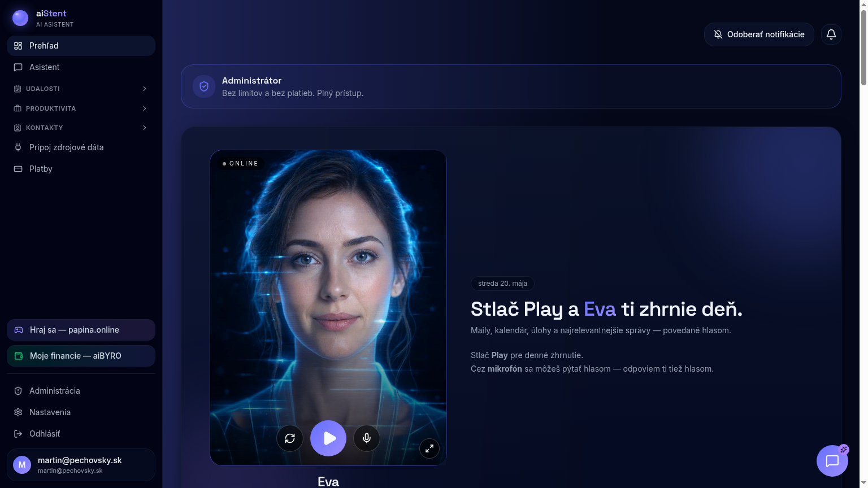The height and width of the screenshot is (488, 868).
Task: Open the Platby payments page
Action: [81, 169]
